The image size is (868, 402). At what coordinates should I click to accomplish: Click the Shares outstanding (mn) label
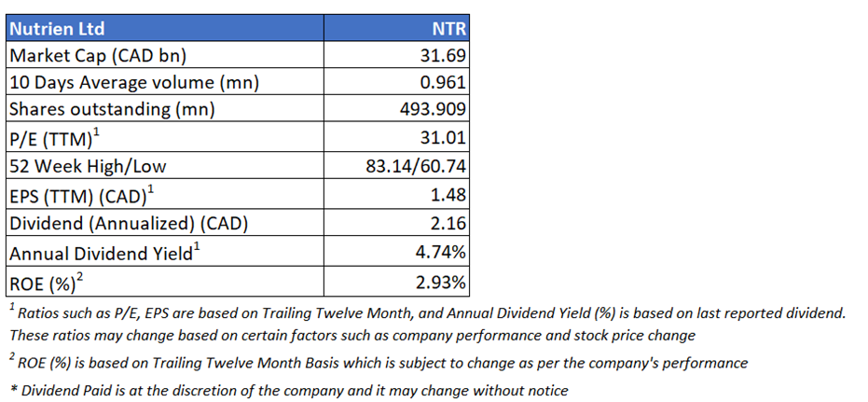point(111,109)
